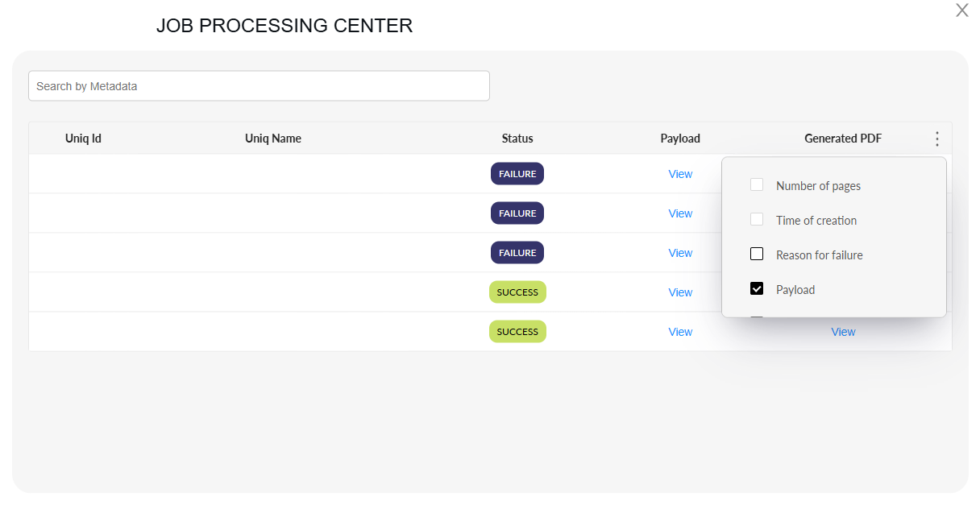Viewport: 980px width, 505px height.
Task: View payload of the first failure row
Action: tap(680, 174)
